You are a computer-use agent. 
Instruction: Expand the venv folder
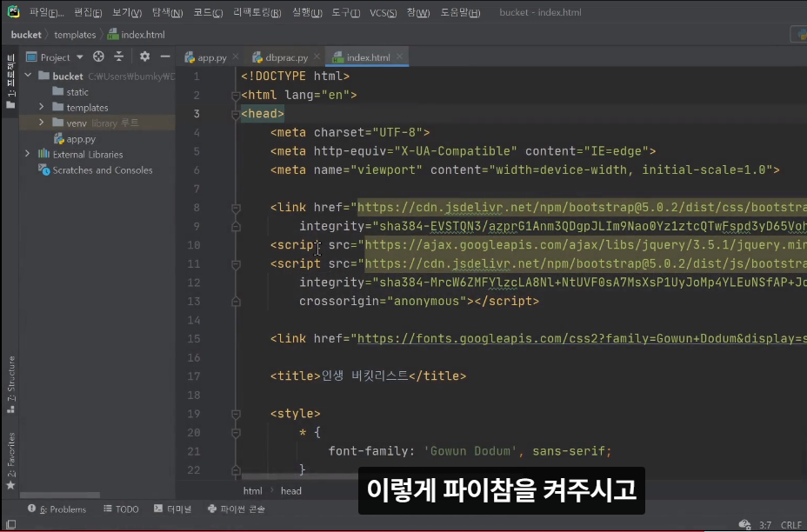coord(42,123)
